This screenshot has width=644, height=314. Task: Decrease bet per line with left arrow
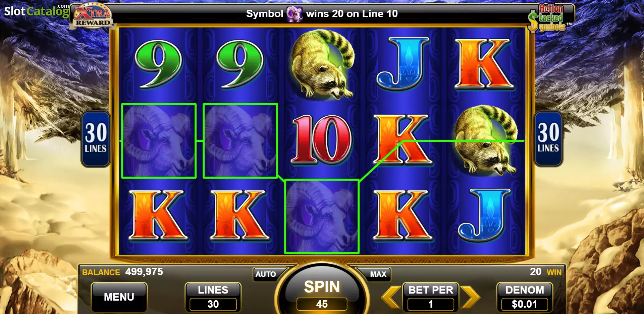click(x=391, y=297)
